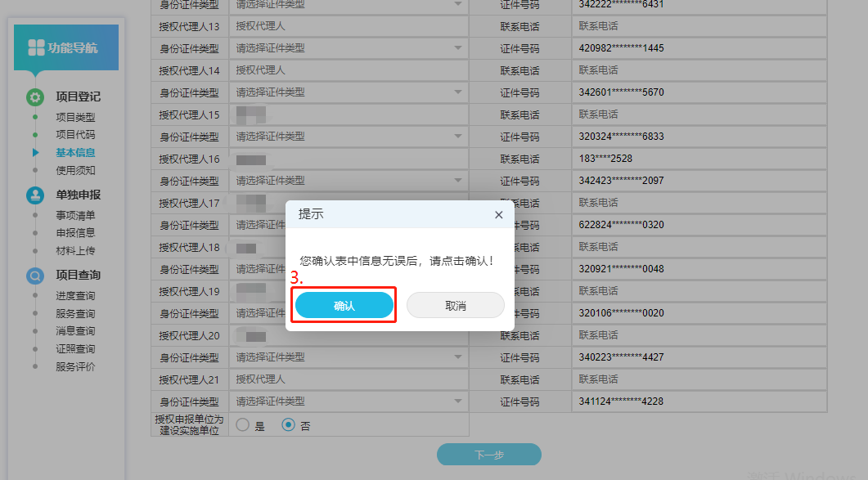Open 服务评价 in the sidebar
Viewport: 868px width, 480px height.
[x=75, y=366]
